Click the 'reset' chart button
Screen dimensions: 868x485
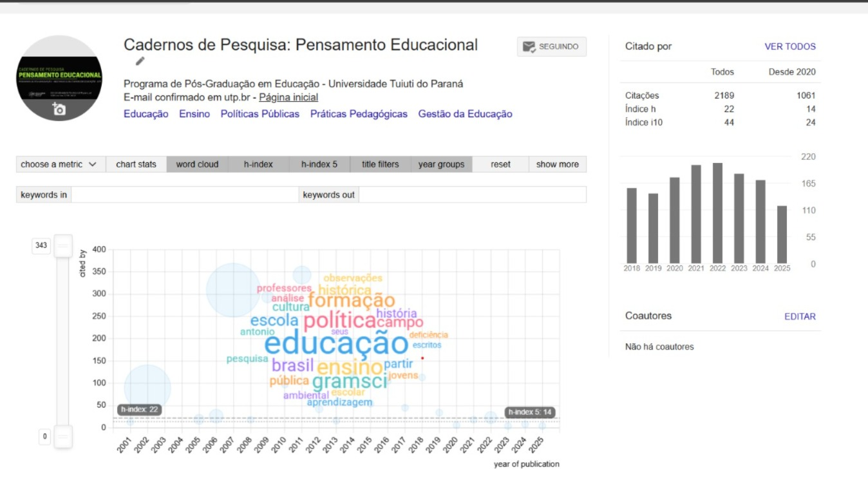click(500, 164)
